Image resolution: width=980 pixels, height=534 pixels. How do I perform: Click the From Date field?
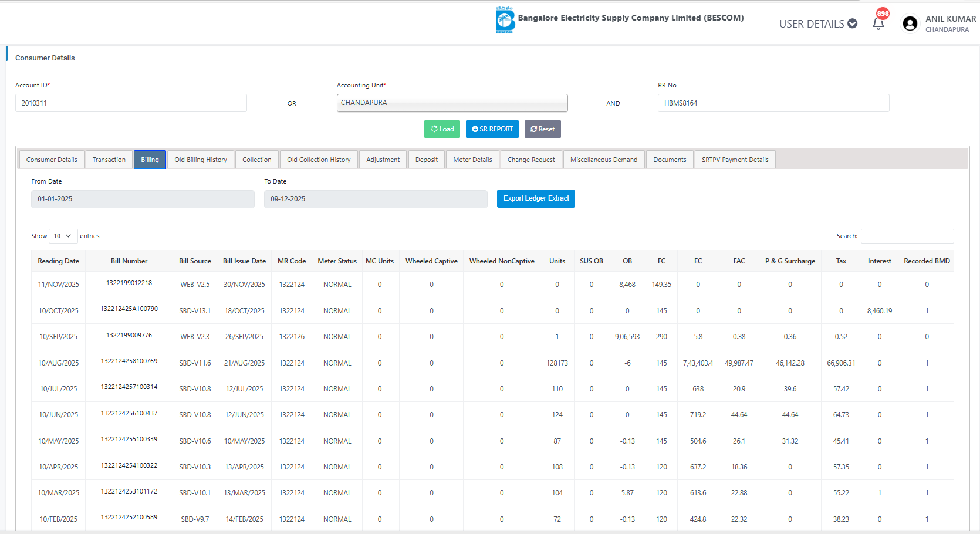(x=143, y=199)
